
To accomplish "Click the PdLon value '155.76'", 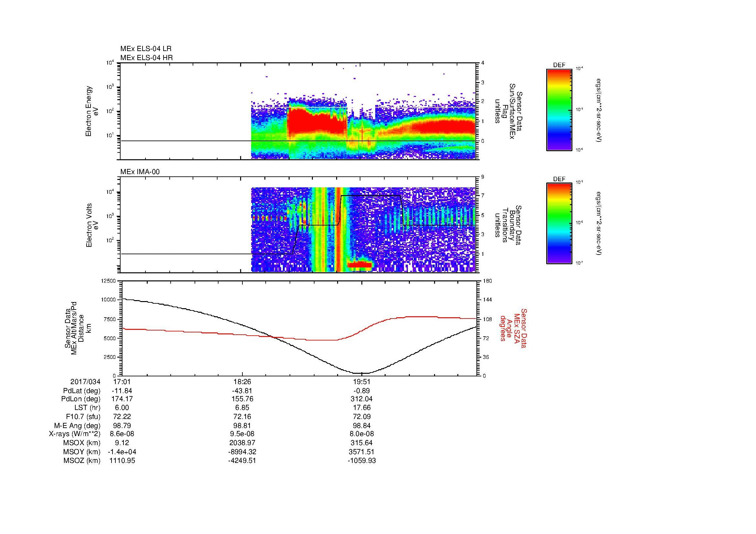I will [x=242, y=399].
